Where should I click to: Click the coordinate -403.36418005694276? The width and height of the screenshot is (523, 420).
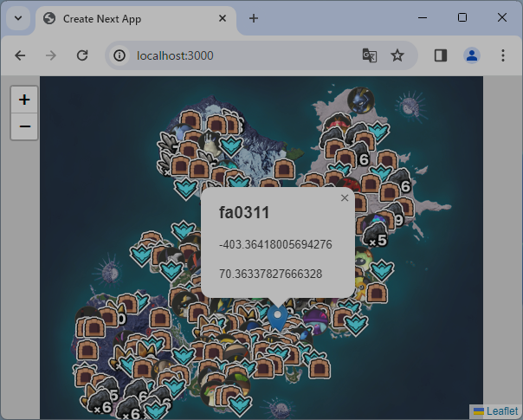pos(275,244)
